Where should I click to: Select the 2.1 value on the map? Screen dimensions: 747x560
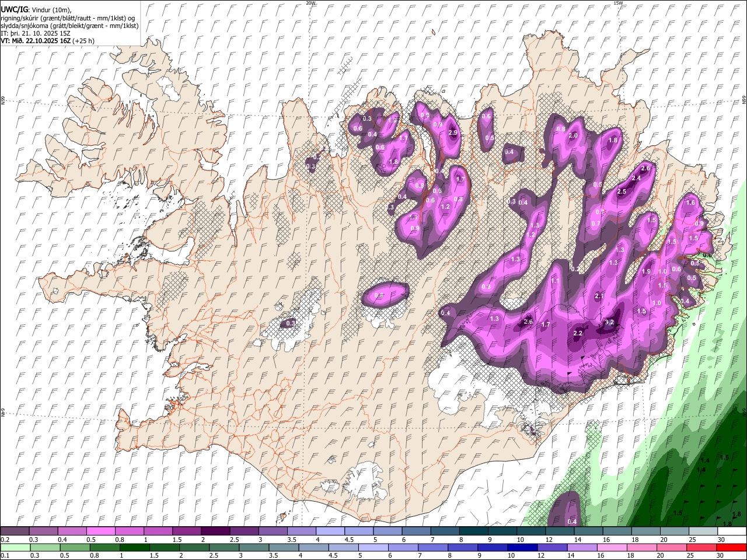tap(599, 296)
